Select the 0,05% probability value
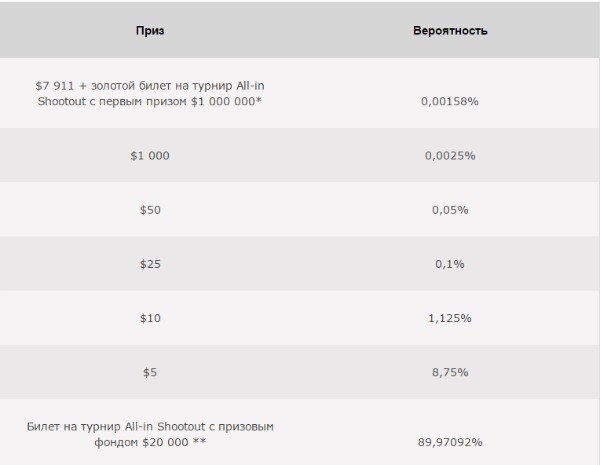The width and height of the screenshot is (600, 465). tap(450, 210)
